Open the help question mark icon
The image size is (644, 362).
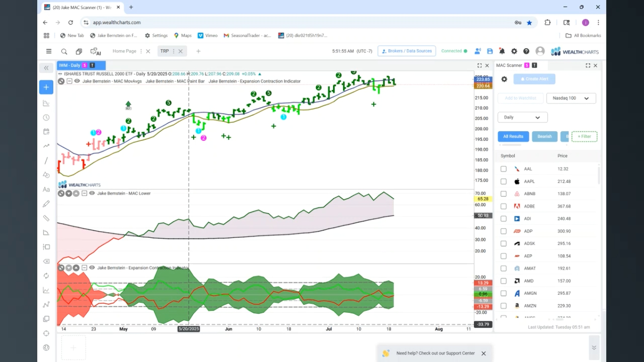[526, 51]
